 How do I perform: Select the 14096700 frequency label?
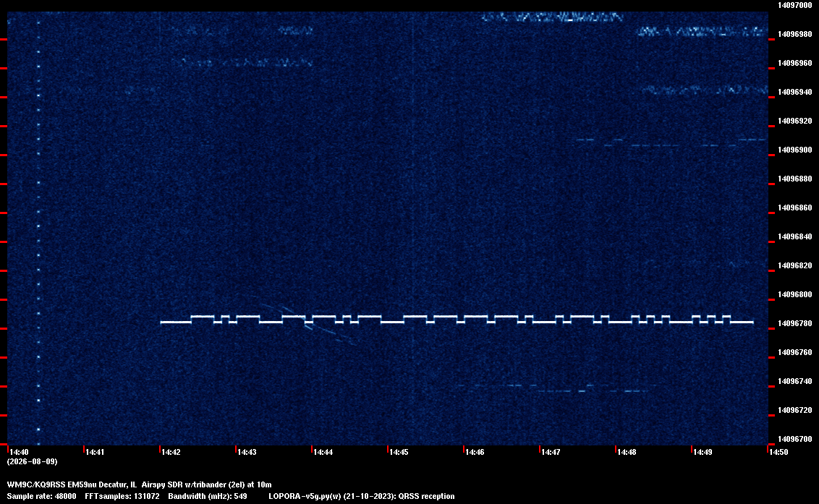coord(795,439)
